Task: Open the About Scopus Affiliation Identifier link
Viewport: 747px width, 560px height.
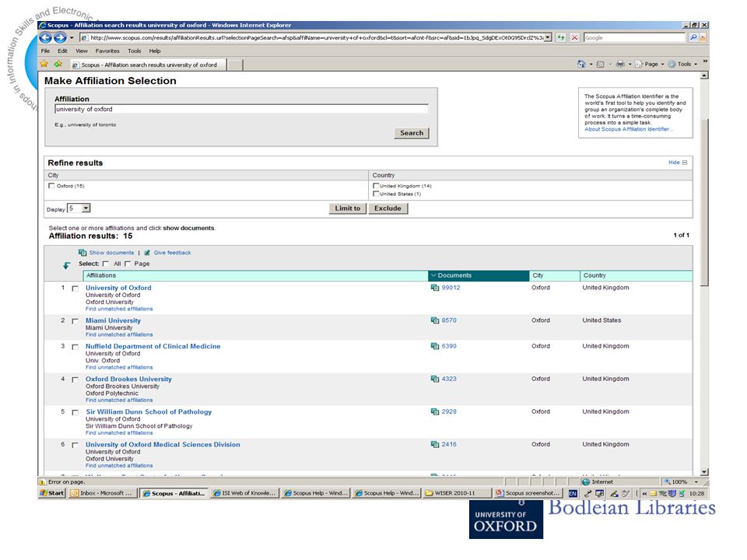Action: 627,129
